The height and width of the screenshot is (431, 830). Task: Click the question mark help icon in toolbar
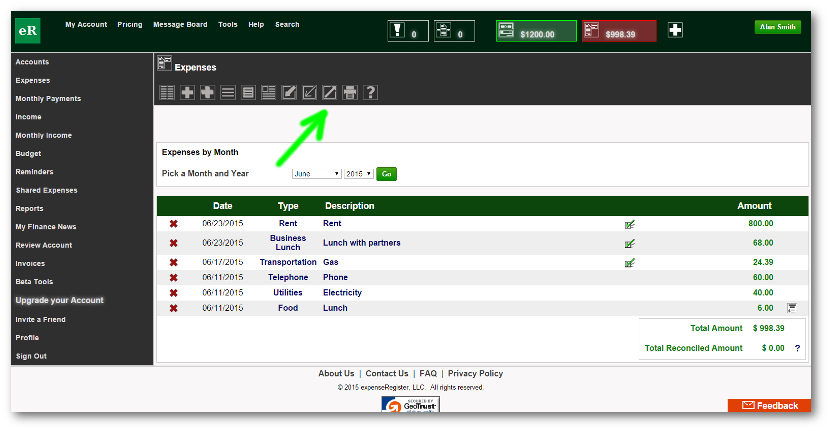tap(370, 93)
